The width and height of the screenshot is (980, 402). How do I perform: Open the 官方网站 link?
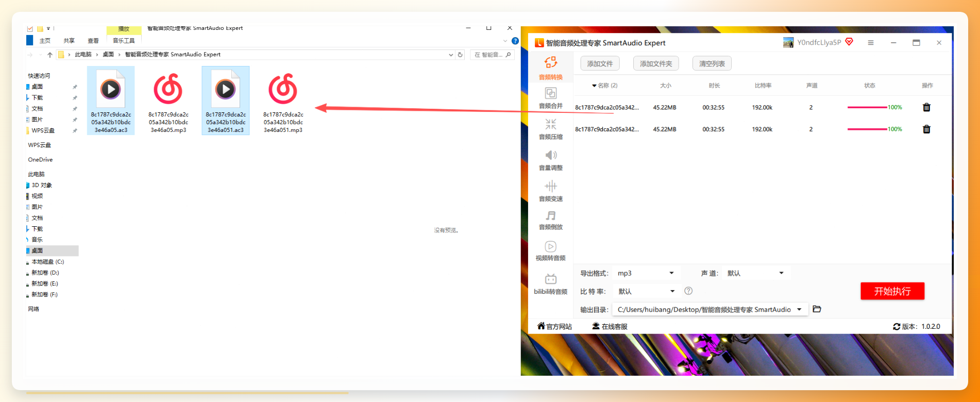click(554, 326)
